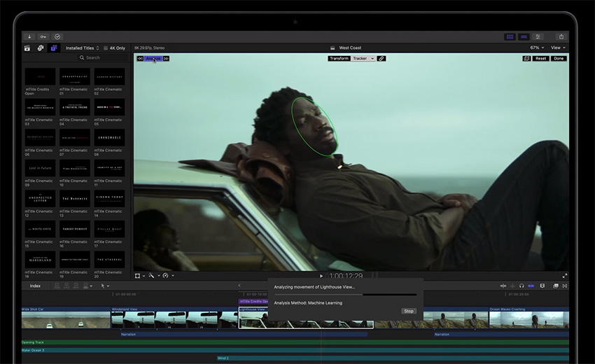Click the Wind 2 audio clip
The image size is (595, 364).
[393, 358]
